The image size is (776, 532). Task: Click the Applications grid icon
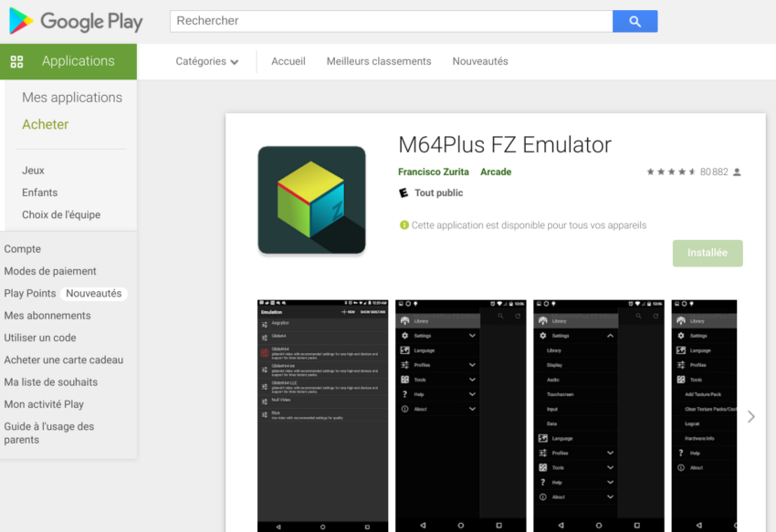16,61
